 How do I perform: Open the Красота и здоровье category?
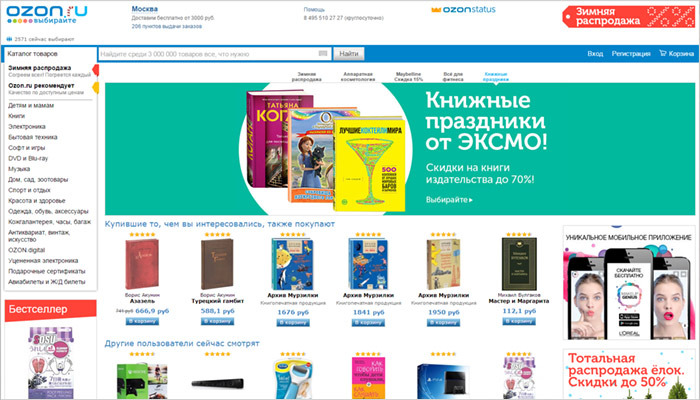point(37,200)
